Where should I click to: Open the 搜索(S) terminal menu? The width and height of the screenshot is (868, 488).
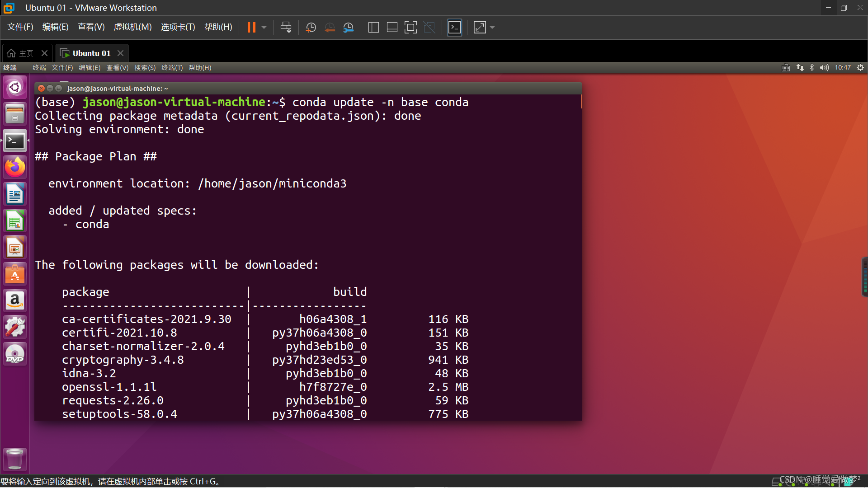coord(145,67)
